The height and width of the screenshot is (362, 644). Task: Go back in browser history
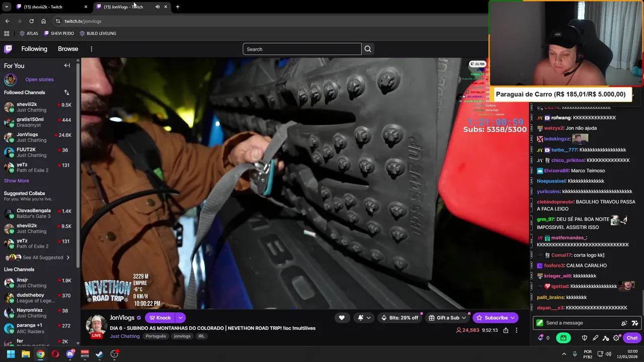point(7,21)
